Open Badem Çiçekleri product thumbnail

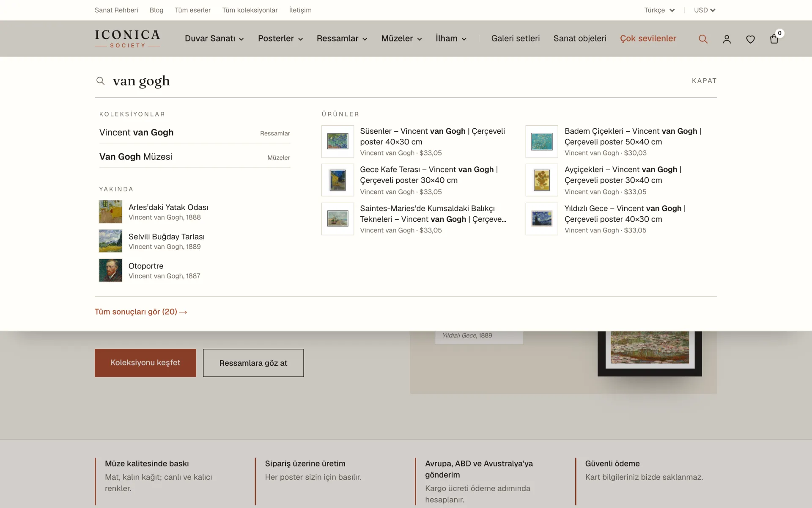click(x=542, y=141)
